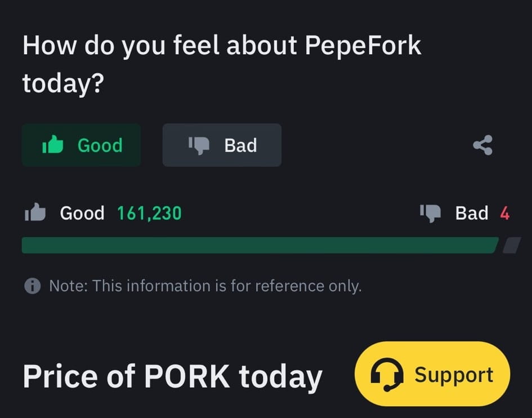The image size is (532, 418).
Task: Click the thumbs-down icon in Bad button
Action: tap(199, 145)
